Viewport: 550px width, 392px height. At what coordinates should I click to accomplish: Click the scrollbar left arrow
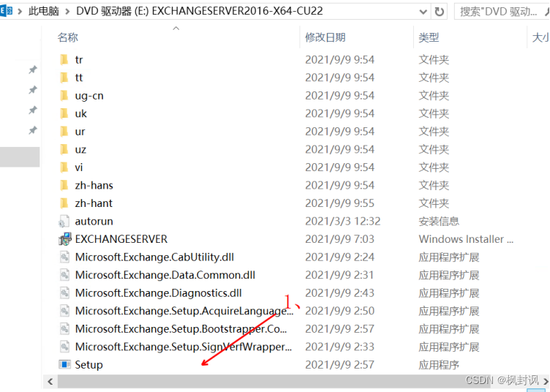click(50, 382)
